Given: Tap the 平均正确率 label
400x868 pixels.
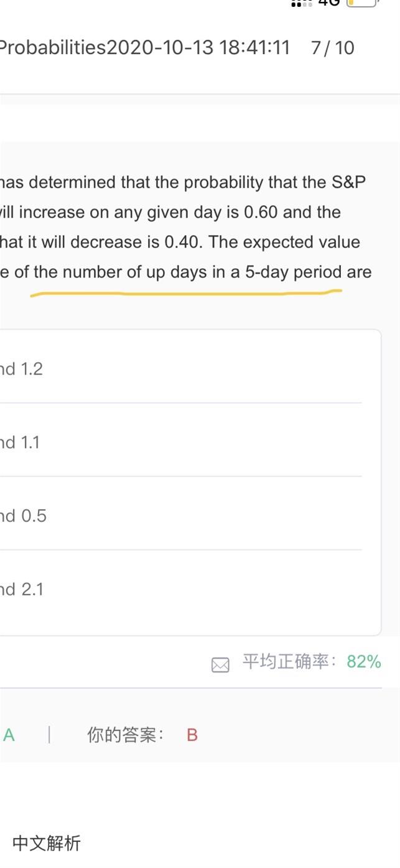Looking at the screenshot, I should (x=289, y=661).
